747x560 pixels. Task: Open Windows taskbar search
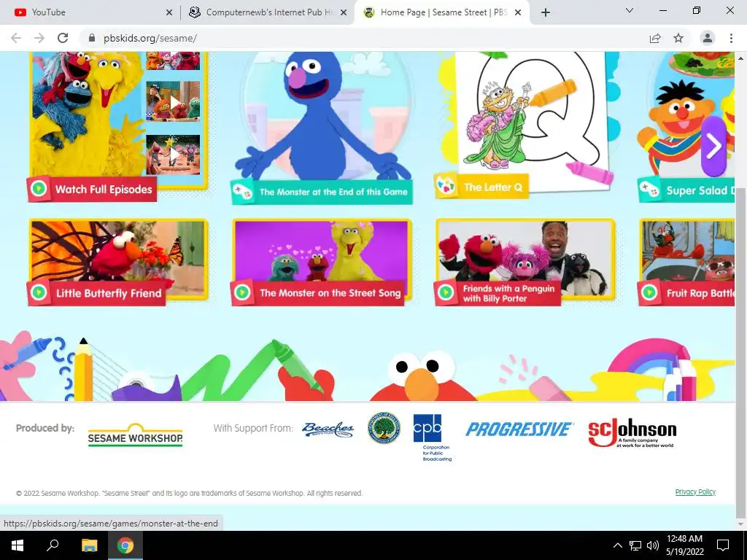click(52, 545)
